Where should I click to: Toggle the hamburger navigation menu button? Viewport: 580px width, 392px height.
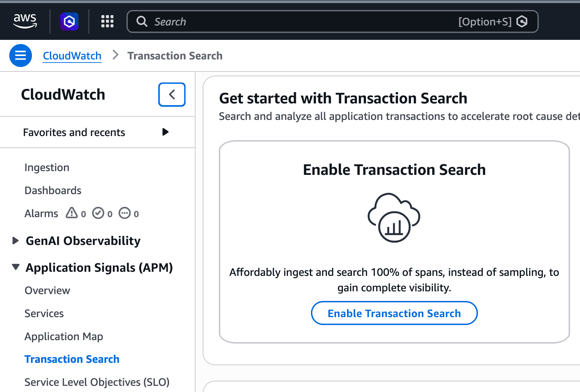pyautogui.click(x=21, y=56)
